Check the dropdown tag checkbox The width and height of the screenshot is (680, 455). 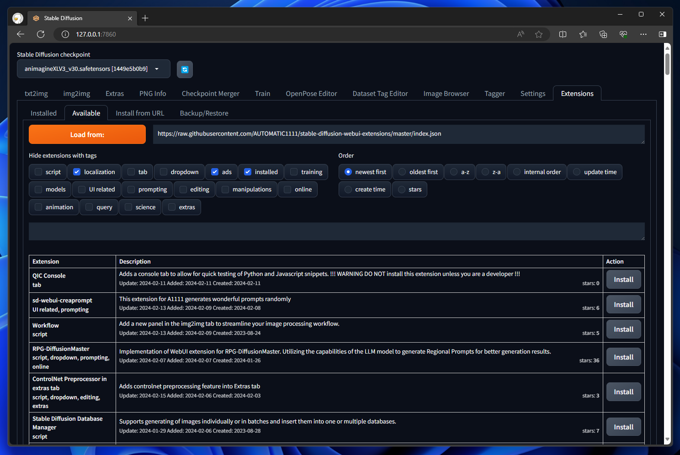pyautogui.click(x=163, y=172)
